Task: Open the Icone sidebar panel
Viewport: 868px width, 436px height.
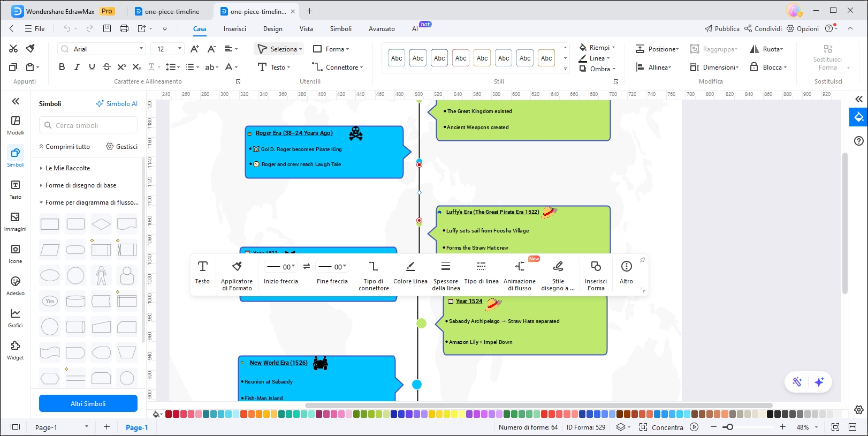Action: pyautogui.click(x=16, y=254)
